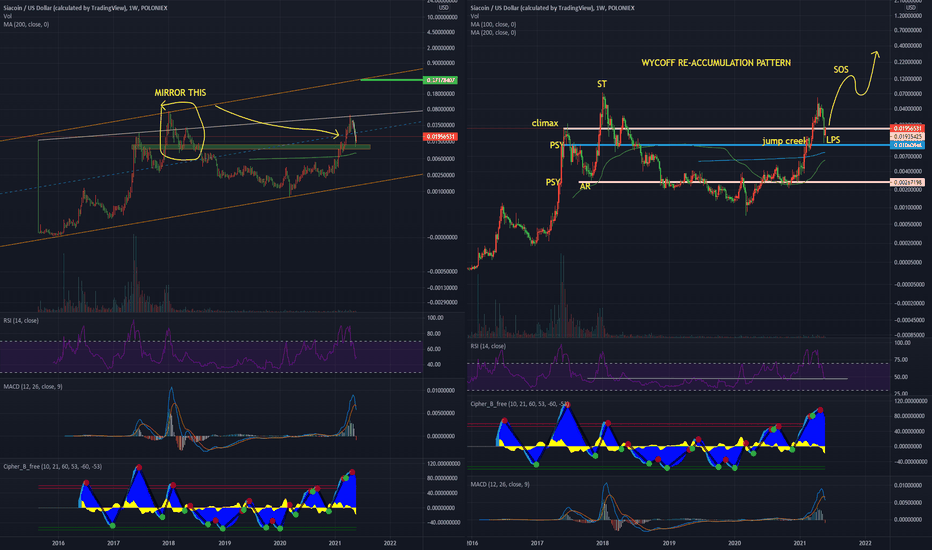Select the climax annotation label

coord(544,123)
